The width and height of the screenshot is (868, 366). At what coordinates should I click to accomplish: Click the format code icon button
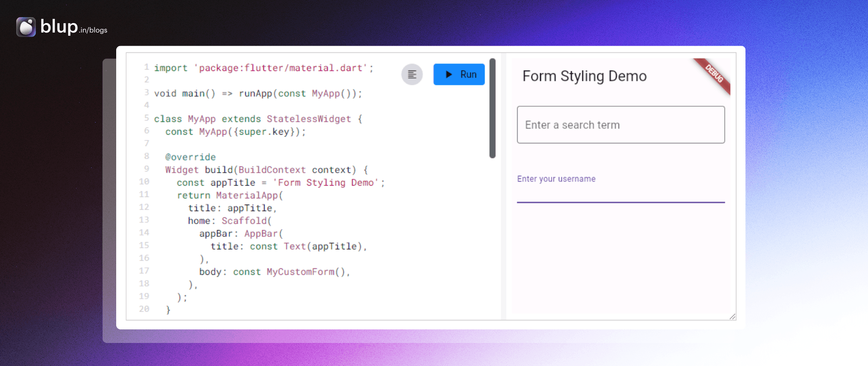pyautogui.click(x=412, y=75)
